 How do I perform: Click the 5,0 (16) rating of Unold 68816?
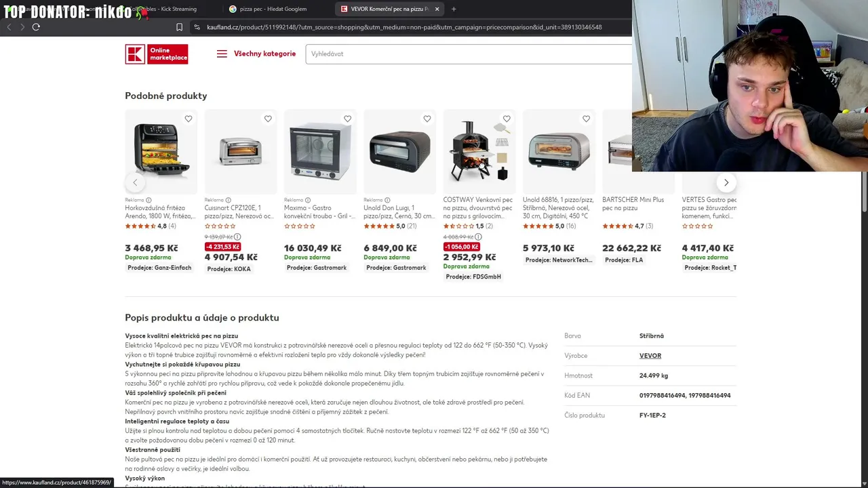coord(550,226)
